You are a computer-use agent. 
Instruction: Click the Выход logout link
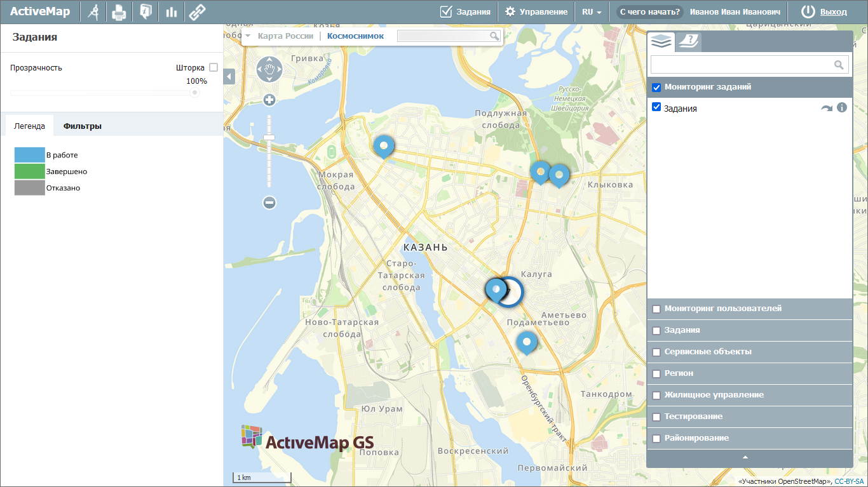click(833, 12)
